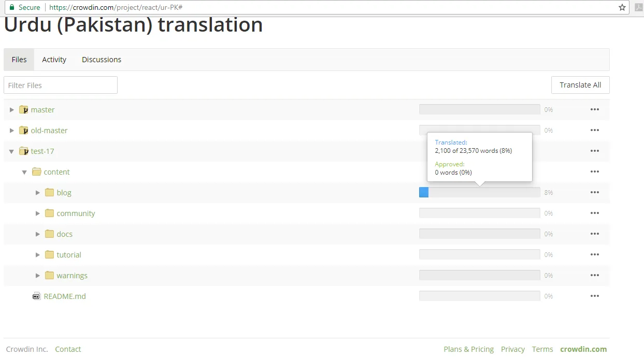Click the old-master branch icon

(23, 131)
